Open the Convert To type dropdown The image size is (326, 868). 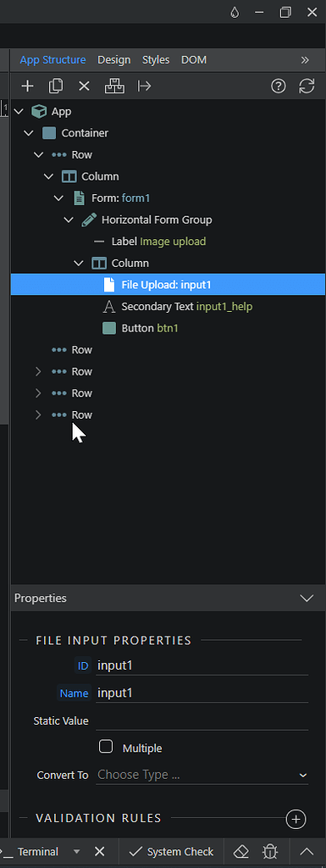(x=202, y=775)
